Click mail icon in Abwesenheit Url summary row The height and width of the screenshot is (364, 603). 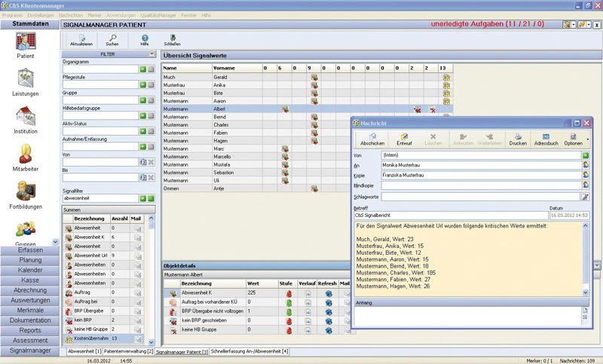click(x=137, y=256)
